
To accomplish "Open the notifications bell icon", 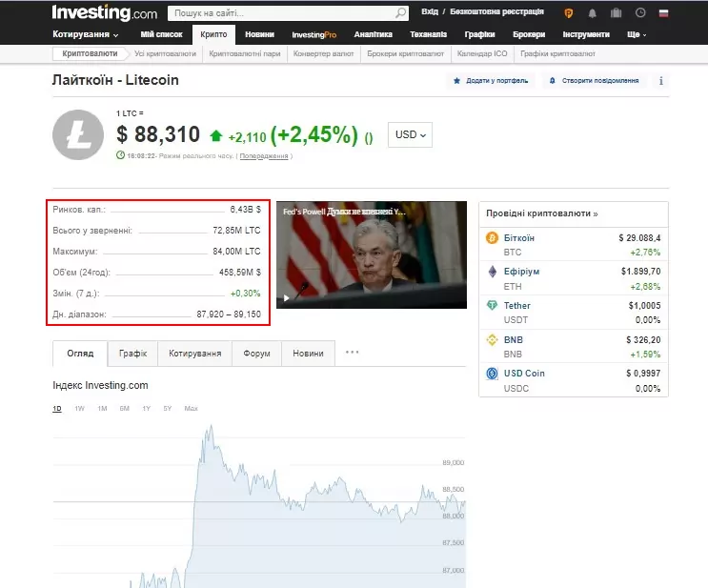I will point(593,13).
